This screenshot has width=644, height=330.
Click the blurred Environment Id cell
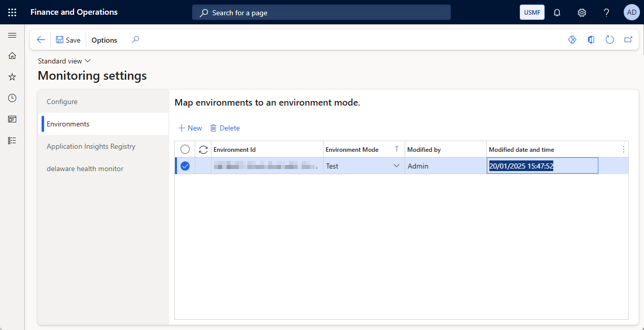tap(267, 166)
